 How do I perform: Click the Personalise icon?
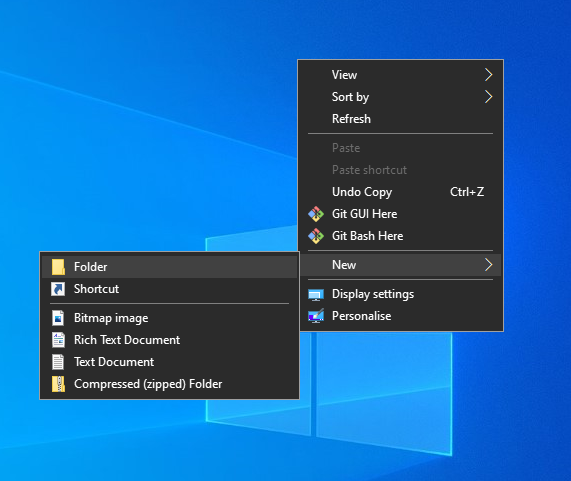point(316,316)
